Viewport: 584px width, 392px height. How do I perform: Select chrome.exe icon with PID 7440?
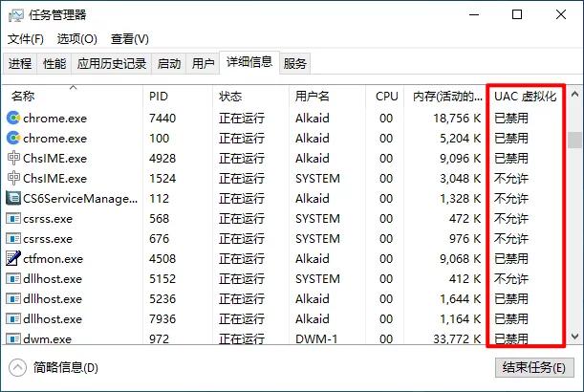13,118
